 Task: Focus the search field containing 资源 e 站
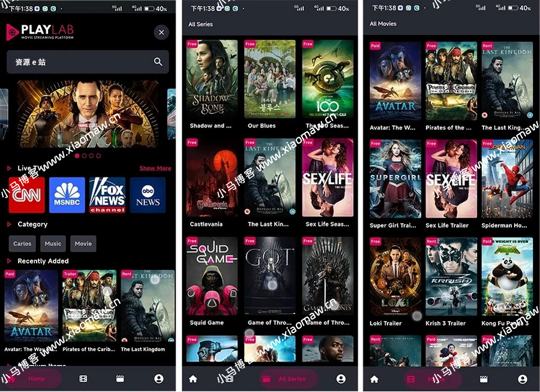[78, 62]
